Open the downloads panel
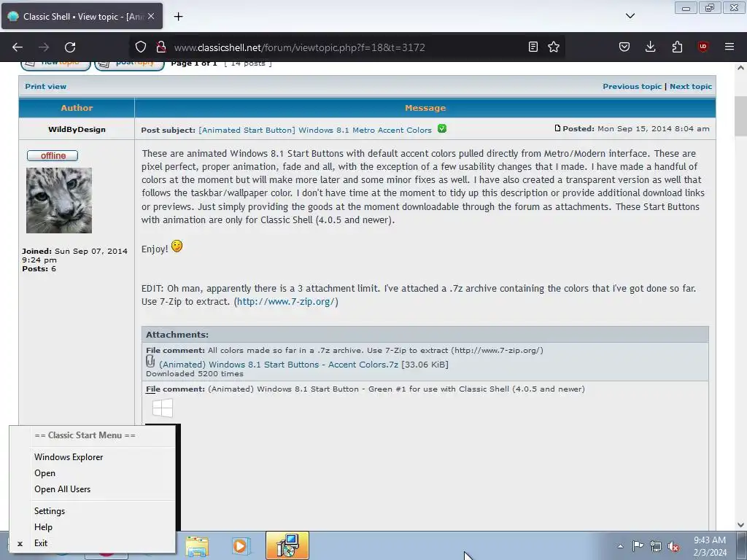747x560 pixels. 650,47
